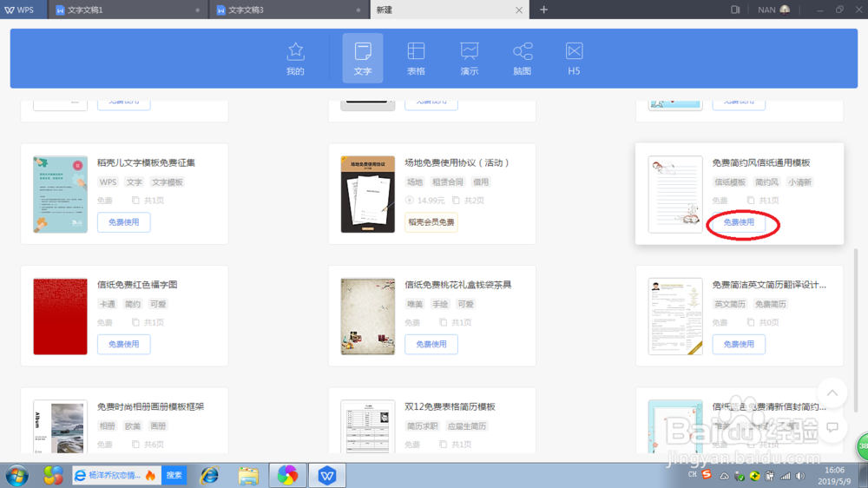Open the 双12免费表格简历模板 thumbnail
Screen dimensions: 868x488
[367, 426]
